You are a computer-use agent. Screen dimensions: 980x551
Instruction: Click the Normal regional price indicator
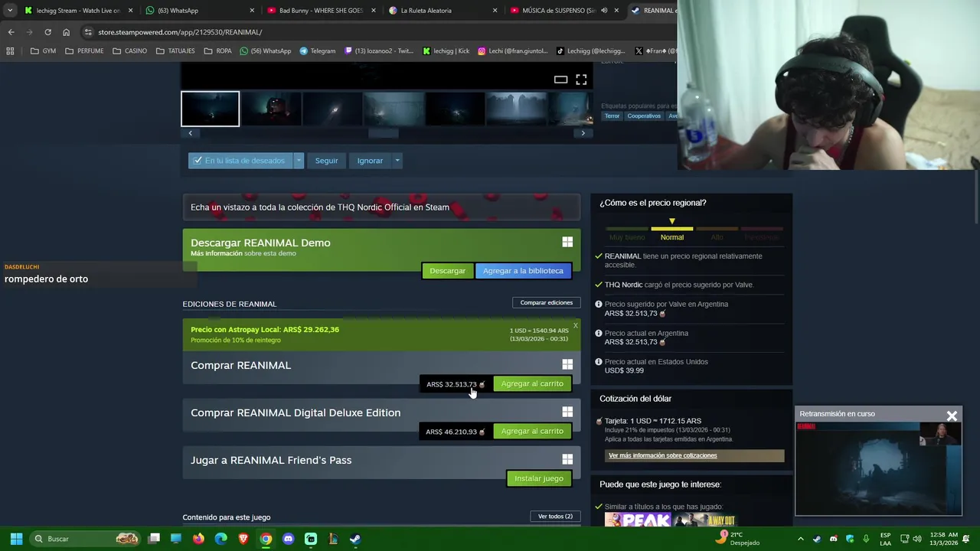671,237
